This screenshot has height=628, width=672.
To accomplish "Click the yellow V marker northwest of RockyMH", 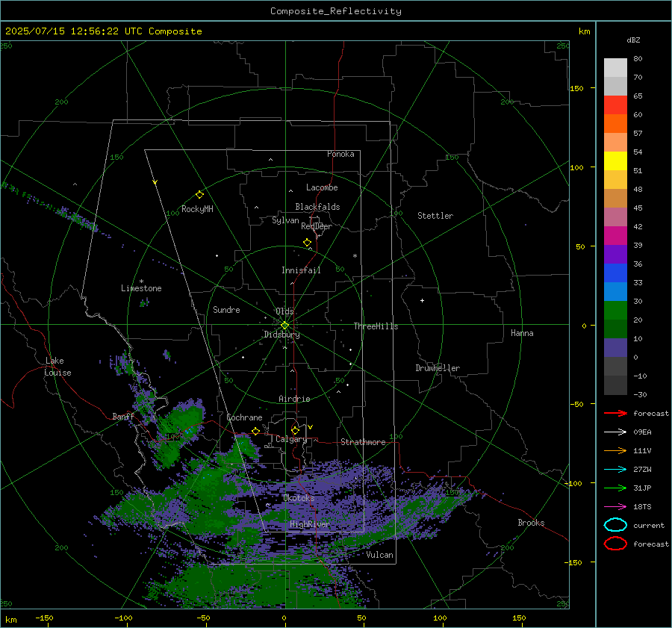I will tap(155, 182).
